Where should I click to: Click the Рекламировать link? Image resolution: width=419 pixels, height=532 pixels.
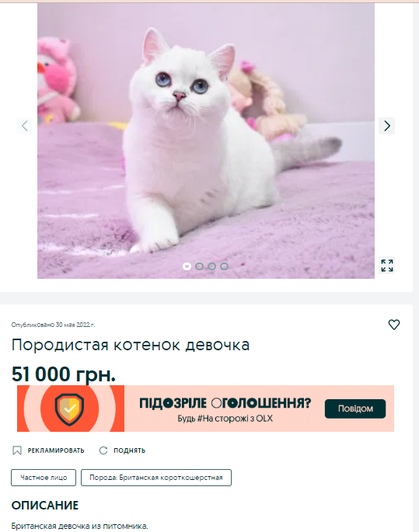click(x=56, y=450)
